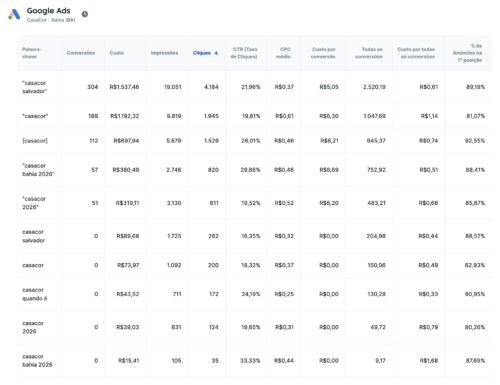Select the cost per conversion R$6,30
Viewport: 500px width, 385px height.
329,116
